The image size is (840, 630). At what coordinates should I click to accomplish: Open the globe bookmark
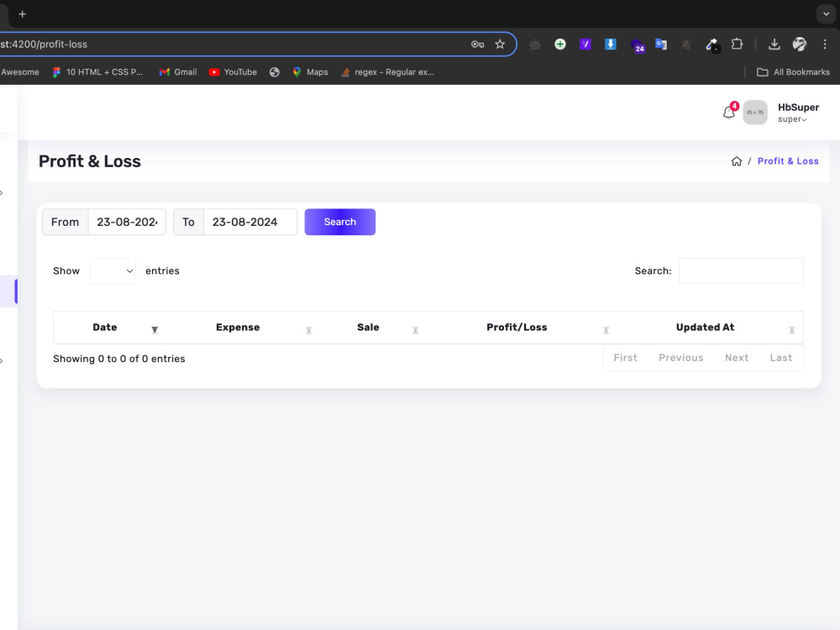(x=275, y=71)
